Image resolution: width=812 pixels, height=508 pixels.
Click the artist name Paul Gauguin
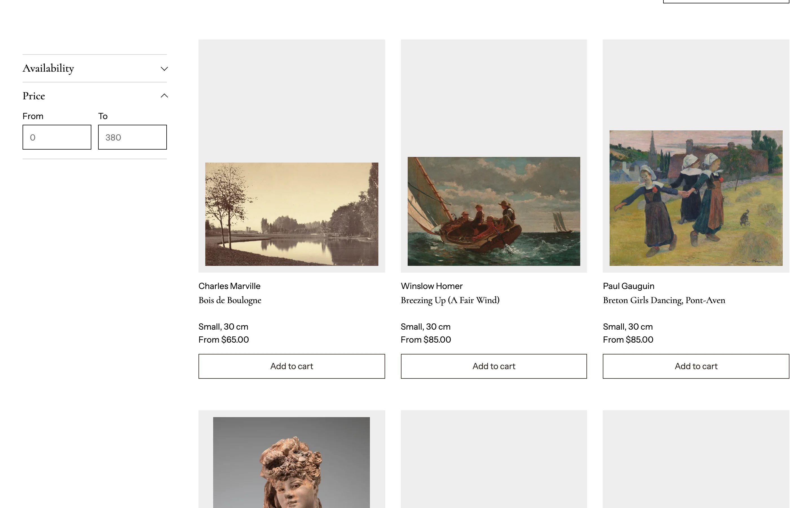click(x=628, y=286)
